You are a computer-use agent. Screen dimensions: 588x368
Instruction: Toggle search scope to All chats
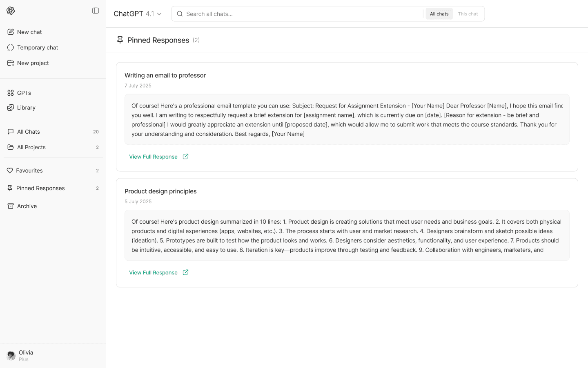439,14
